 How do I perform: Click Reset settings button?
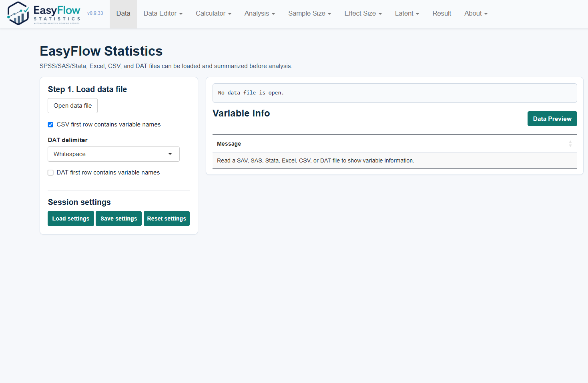167,219
